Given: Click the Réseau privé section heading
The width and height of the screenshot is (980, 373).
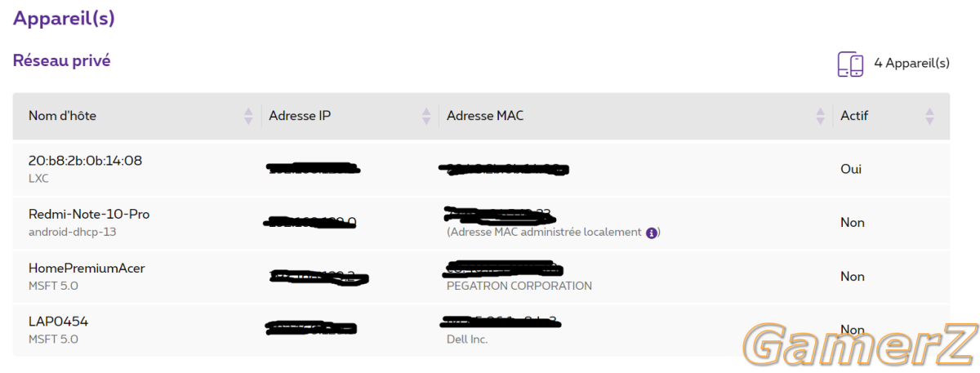Looking at the screenshot, I should point(61,60).
